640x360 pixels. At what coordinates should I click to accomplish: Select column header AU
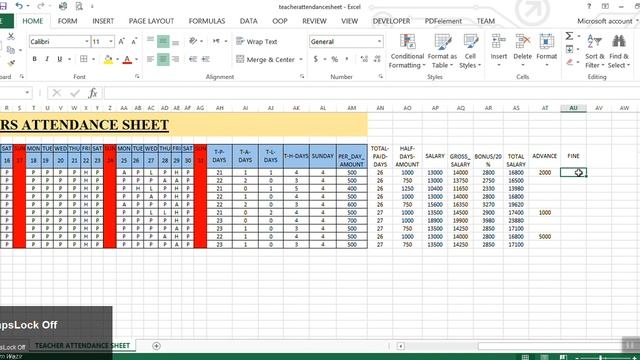click(573, 108)
